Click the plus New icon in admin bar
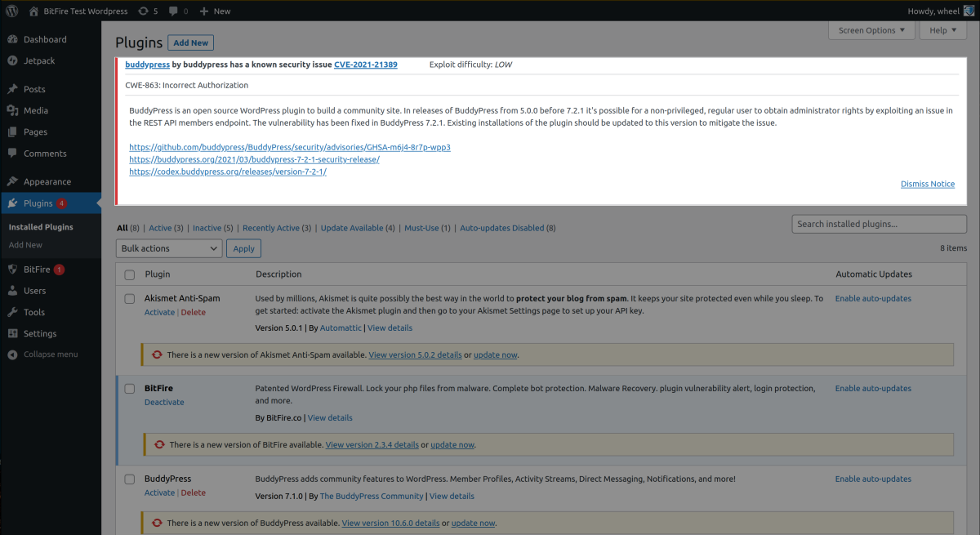The image size is (980, 535). tap(203, 11)
